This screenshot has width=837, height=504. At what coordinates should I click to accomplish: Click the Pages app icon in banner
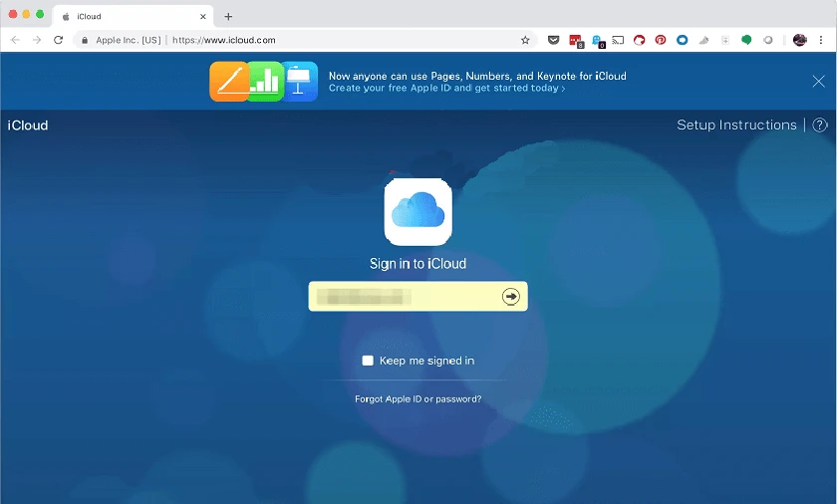coord(229,82)
